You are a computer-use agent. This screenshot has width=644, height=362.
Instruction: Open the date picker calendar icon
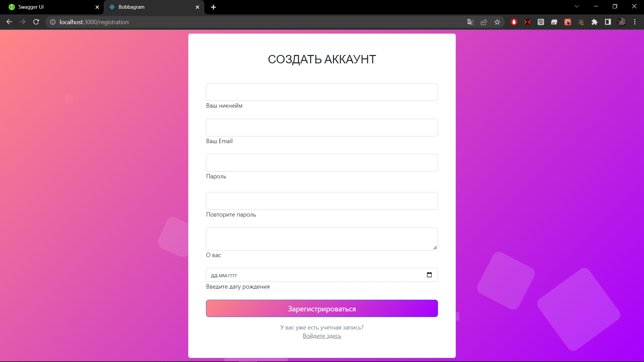pos(429,275)
